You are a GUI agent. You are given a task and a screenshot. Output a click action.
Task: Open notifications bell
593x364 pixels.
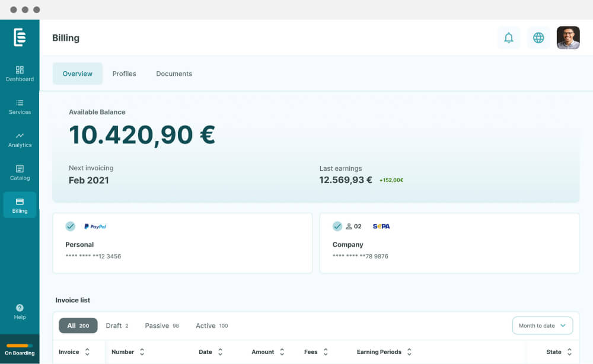[509, 38]
